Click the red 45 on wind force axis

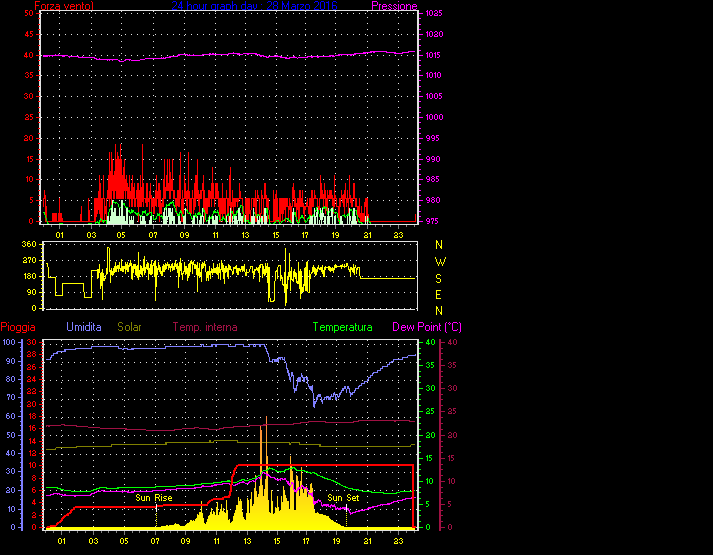29,34
